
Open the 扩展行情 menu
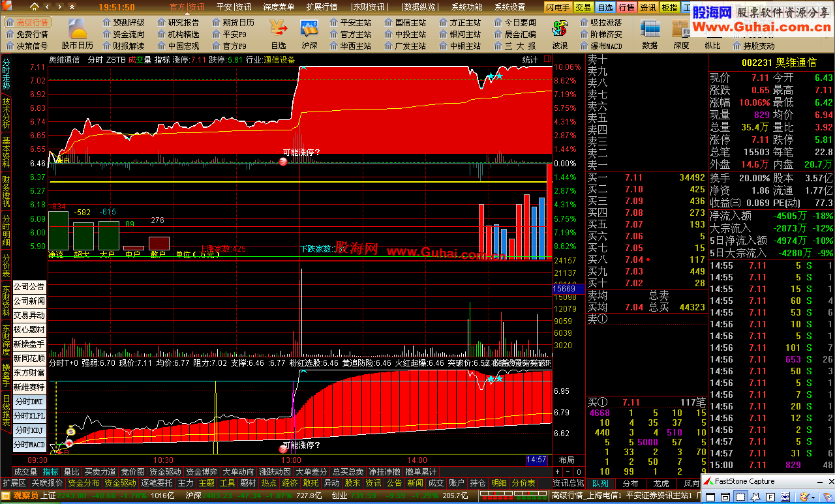(x=322, y=7)
